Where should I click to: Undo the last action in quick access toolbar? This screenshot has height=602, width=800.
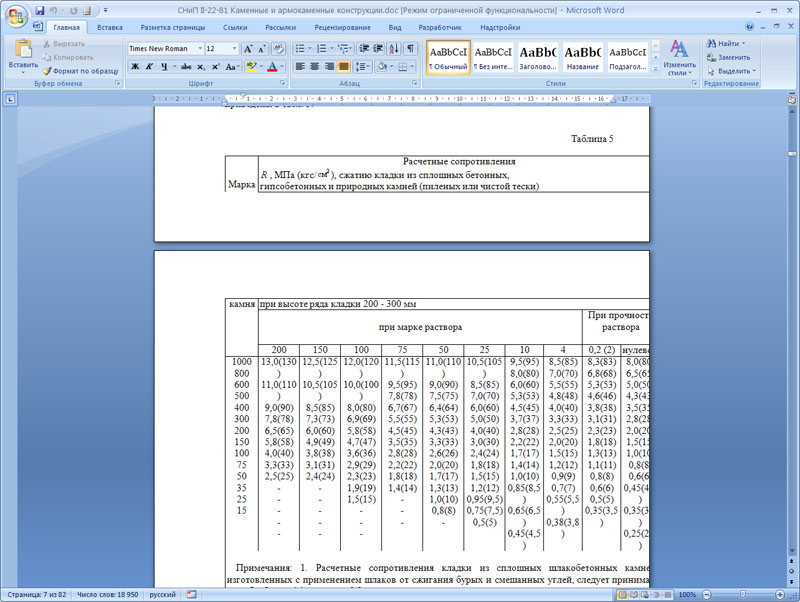(53, 10)
